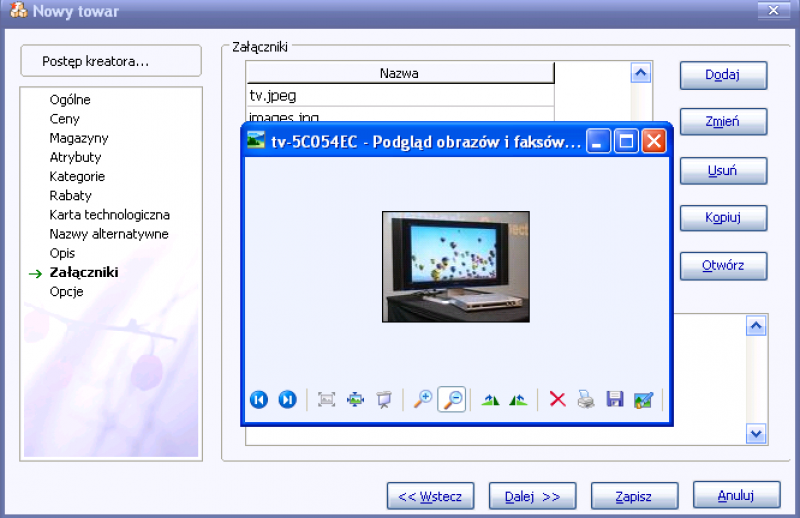Click the Otwórz button

point(723,265)
